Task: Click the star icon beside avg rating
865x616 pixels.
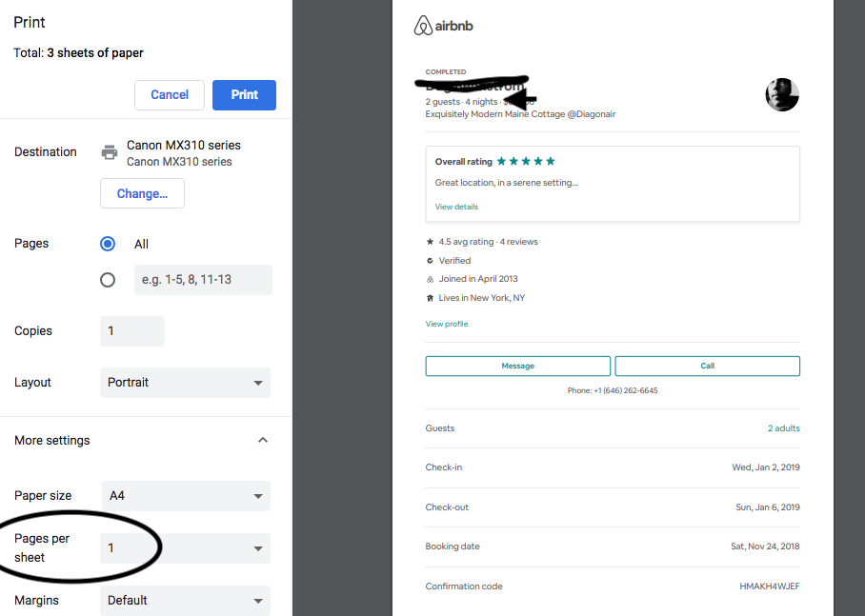Action: point(430,242)
